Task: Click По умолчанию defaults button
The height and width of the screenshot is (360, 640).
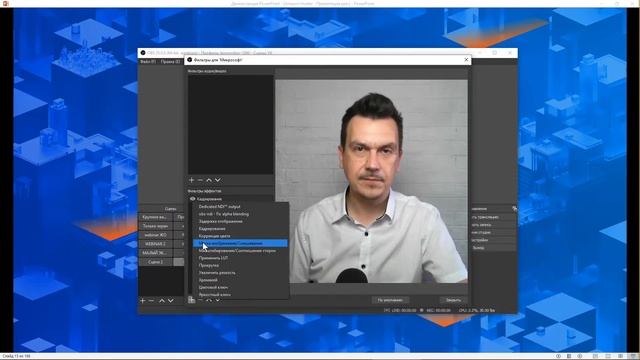Action: pyautogui.click(x=390, y=300)
